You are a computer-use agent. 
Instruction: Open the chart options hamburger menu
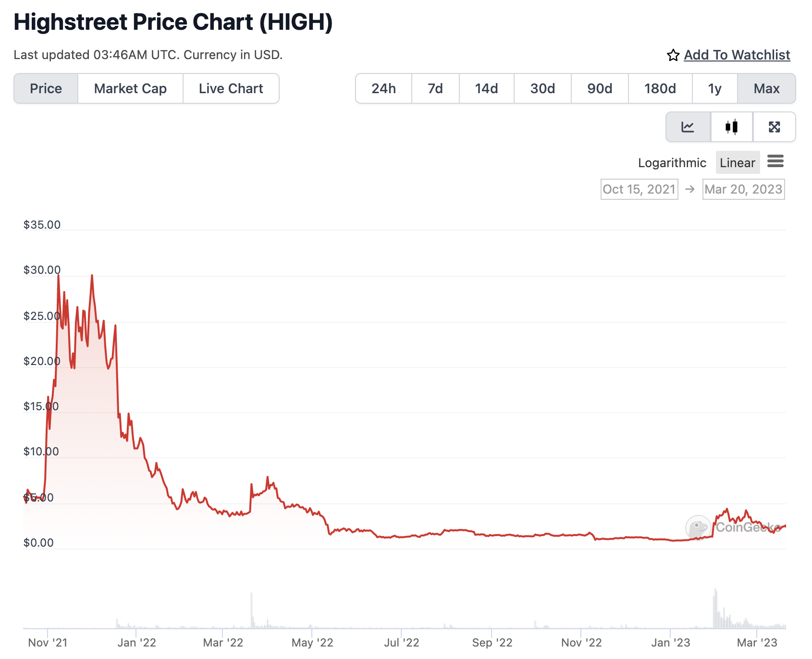point(775,162)
